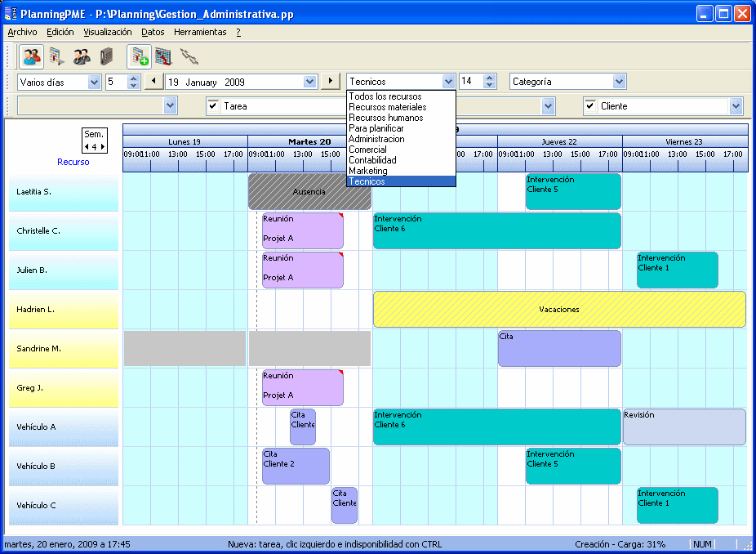Select the Julien B. resource row label
This screenshot has width=756, height=554.
64,270
